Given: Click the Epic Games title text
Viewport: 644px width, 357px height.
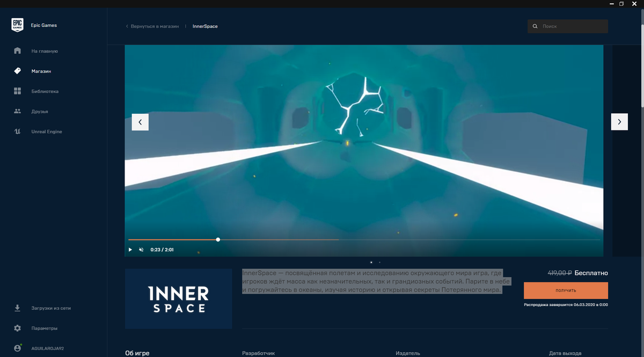Looking at the screenshot, I should coord(43,25).
